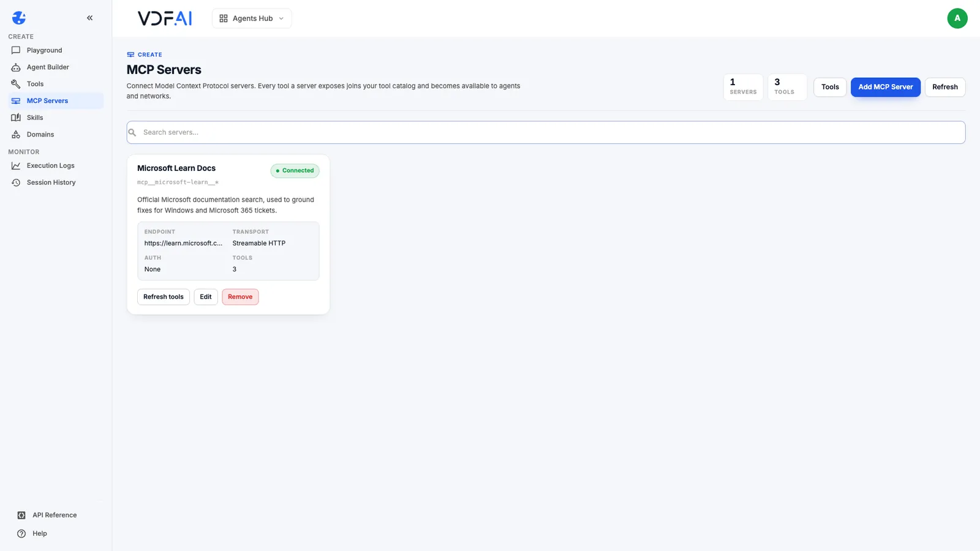Click the MCP Servers sidebar icon
This screenshot has width=980, height=551.
tap(16, 101)
